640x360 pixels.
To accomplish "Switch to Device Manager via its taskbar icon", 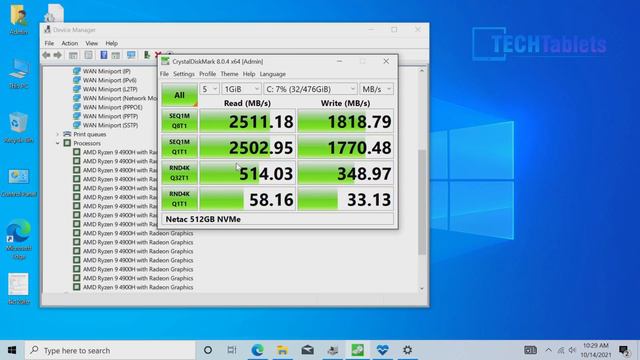I will coord(333,350).
